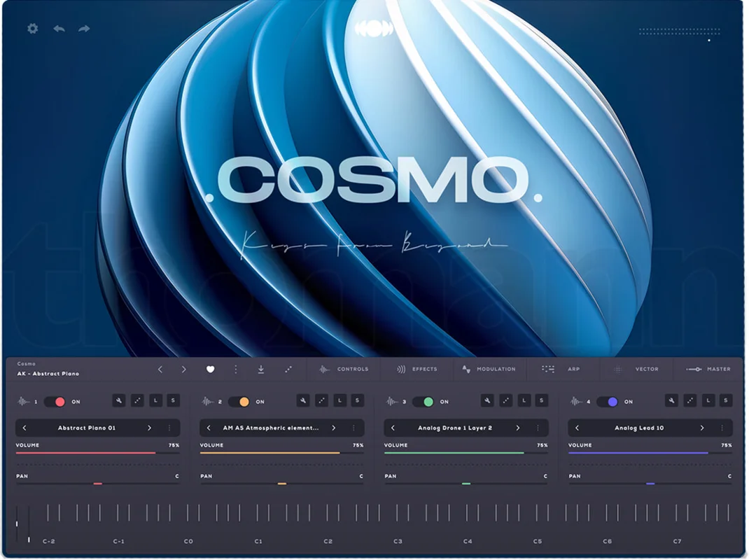Favorite the preset with heart icon
Screen dimensions: 749x560
[x=210, y=370]
